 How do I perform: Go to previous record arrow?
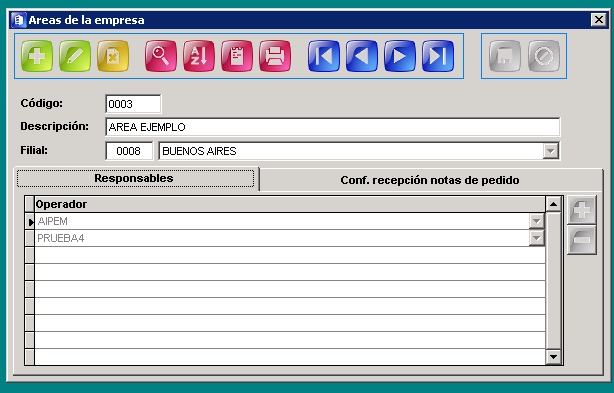(x=361, y=56)
